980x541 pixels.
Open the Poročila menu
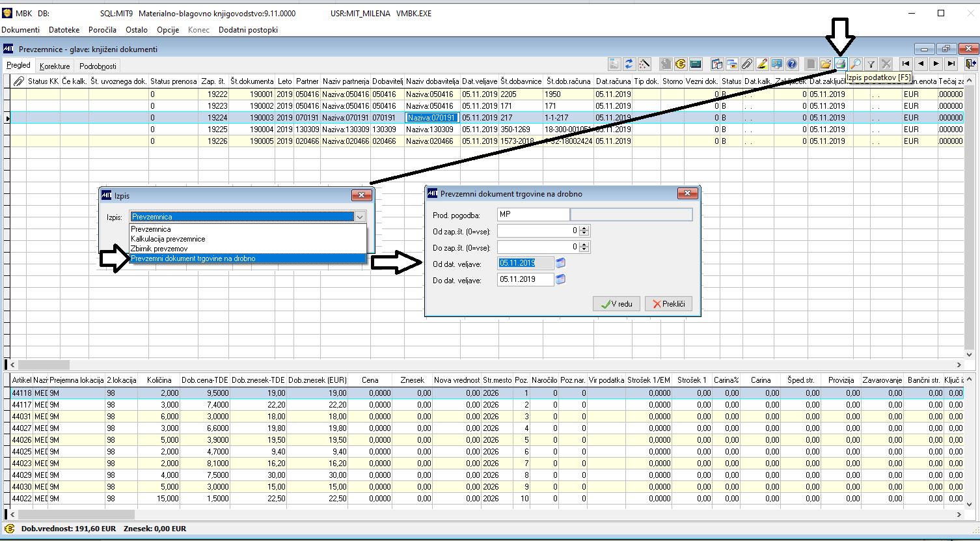point(103,30)
